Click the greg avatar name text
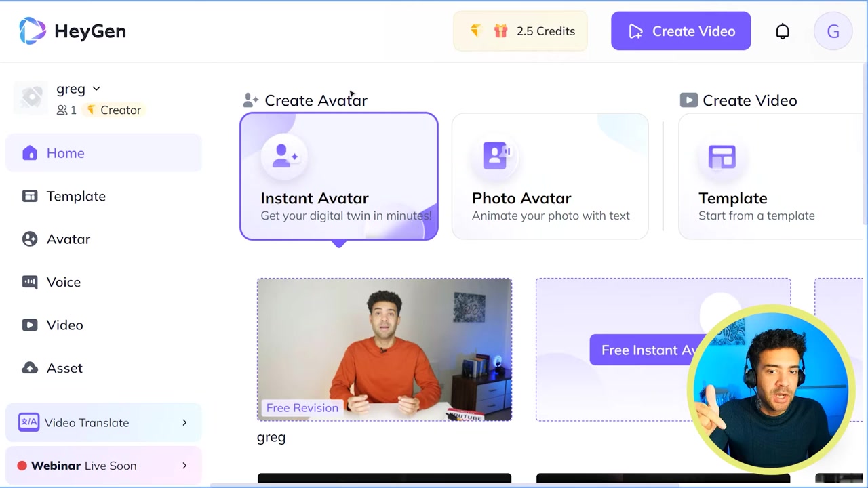 [271, 438]
